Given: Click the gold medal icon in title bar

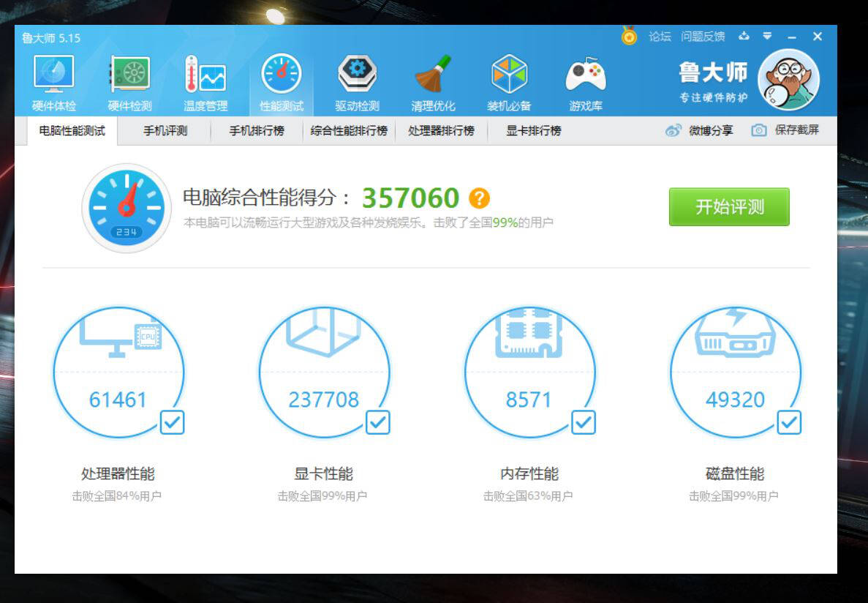Looking at the screenshot, I should pos(629,36).
